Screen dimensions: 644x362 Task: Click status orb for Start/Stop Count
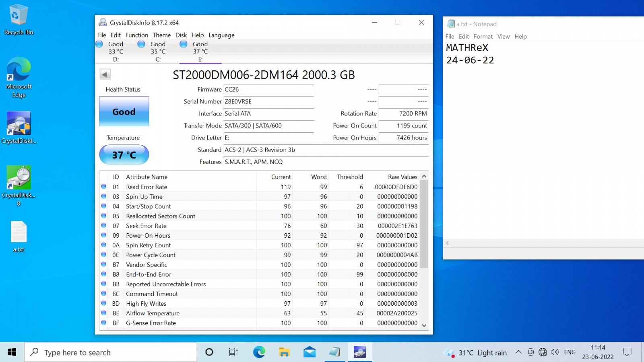click(x=104, y=206)
